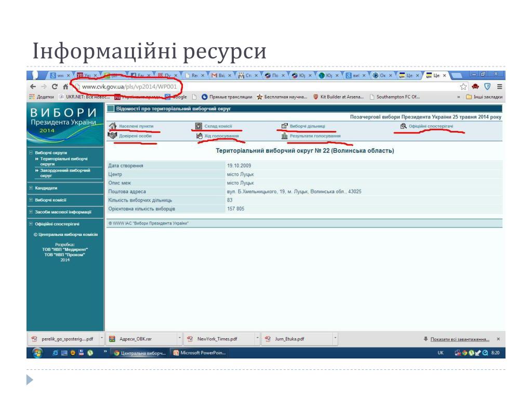This screenshot has height=399, width=532.
Task: Click the Internet Explorer icon in quick launch
Action: click(x=55, y=353)
